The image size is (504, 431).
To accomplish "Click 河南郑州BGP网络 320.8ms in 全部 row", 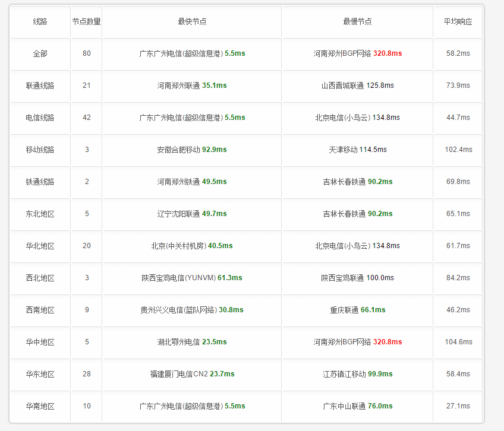I will coord(357,53).
